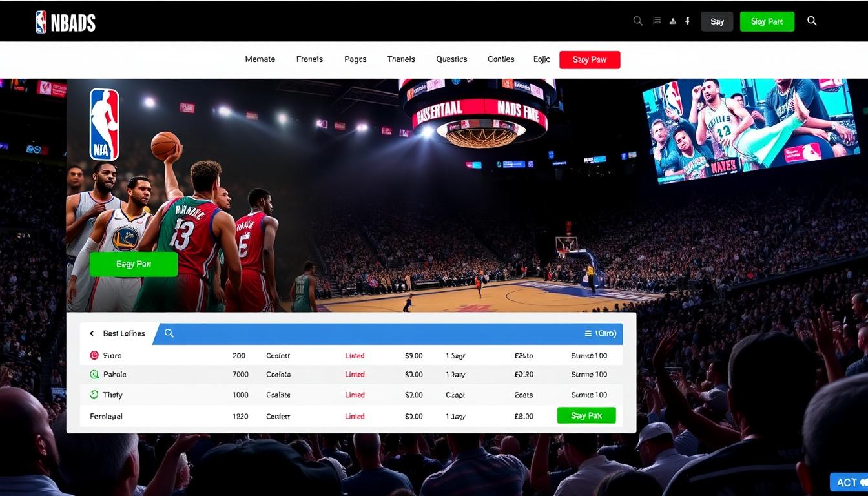Click green Eagy Part button on hero
Image resolution: width=868 pixels, height=496 pixels.
point(134,264)
